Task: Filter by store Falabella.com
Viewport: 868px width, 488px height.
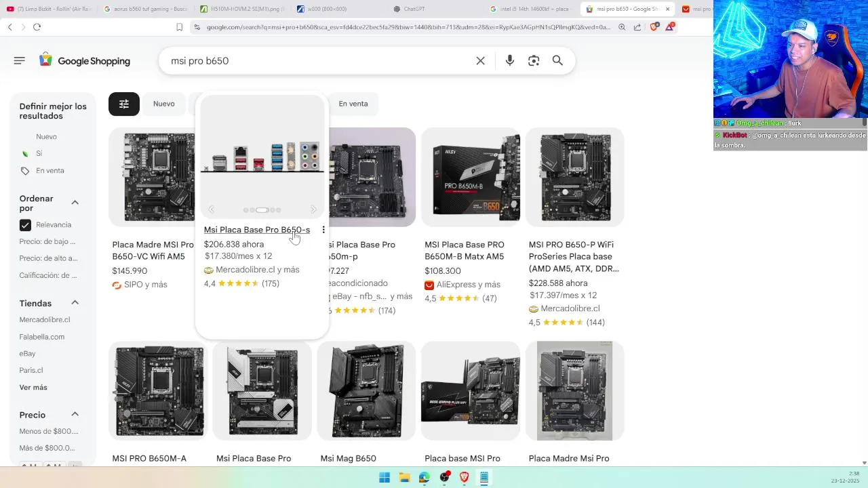Action: [x=42, y=337]
